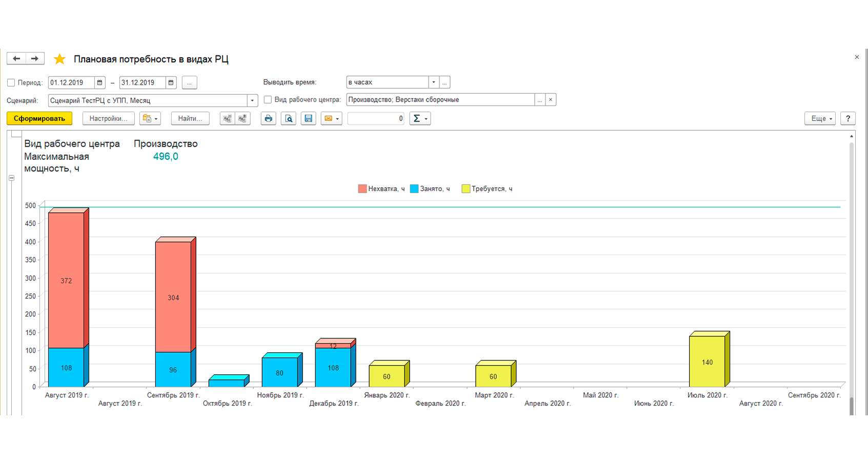This screenshot has height=464, width=868.
Task: Open the Еще menu
Action: pyautogui.click(x=820, y=118)
